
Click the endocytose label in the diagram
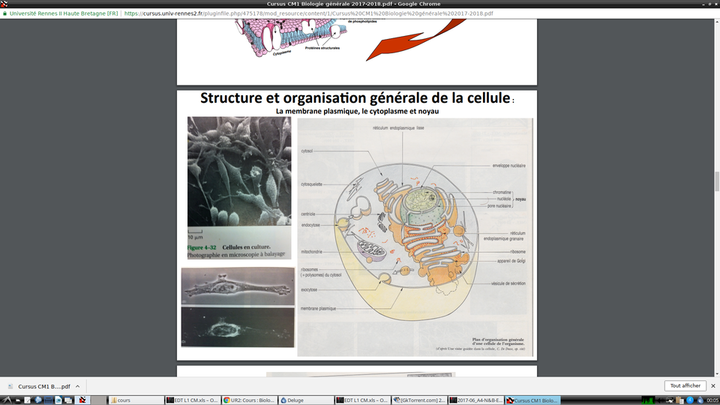click(310, 225)
